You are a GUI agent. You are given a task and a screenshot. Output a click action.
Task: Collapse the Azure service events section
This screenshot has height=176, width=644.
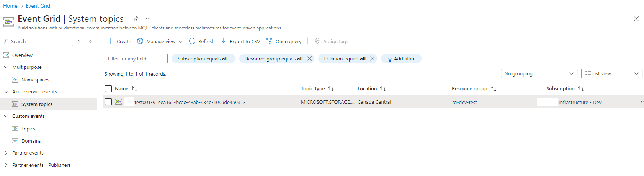click(6, 91)
